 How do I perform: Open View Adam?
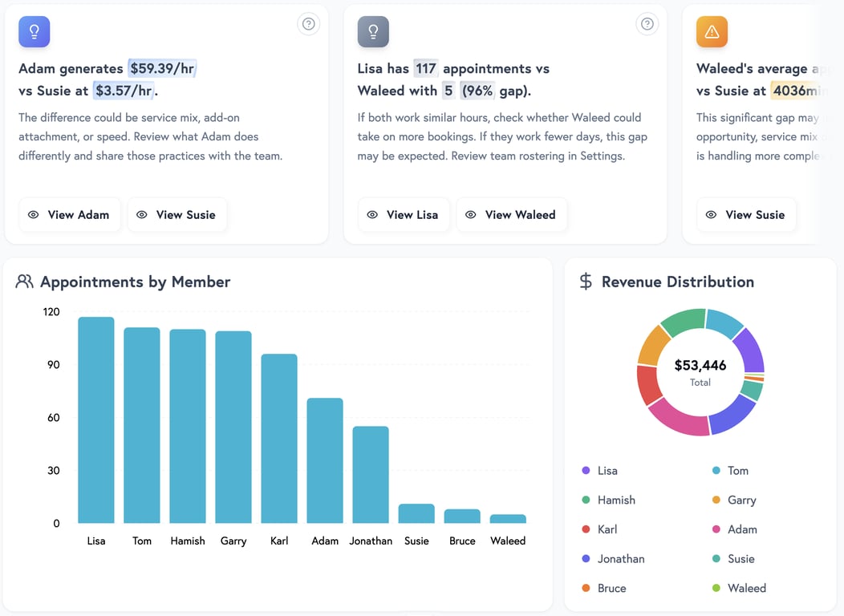pyautogui.click(x=70, y=215)
